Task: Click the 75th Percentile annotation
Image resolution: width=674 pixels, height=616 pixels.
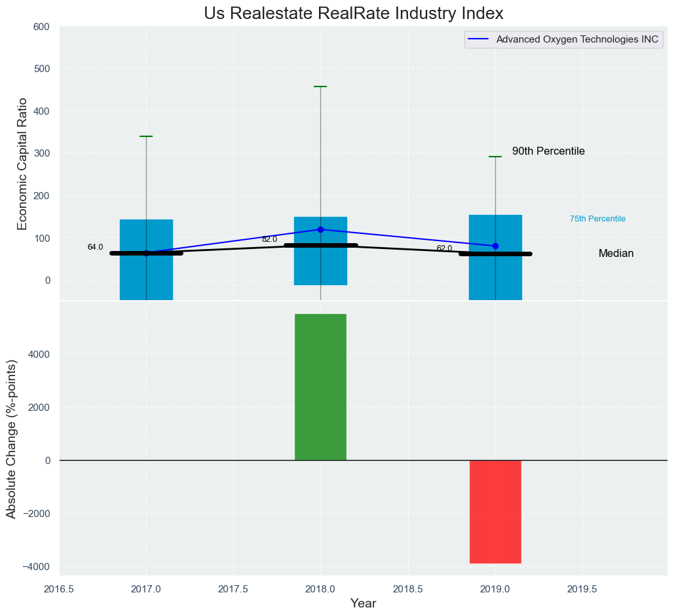Action: [x=597, y=219]
